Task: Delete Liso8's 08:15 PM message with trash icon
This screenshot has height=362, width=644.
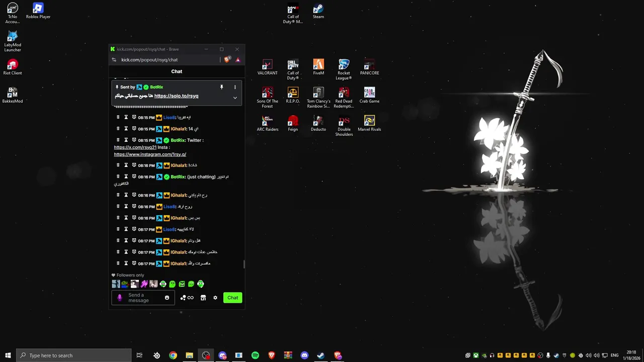Action: [118, 117]
